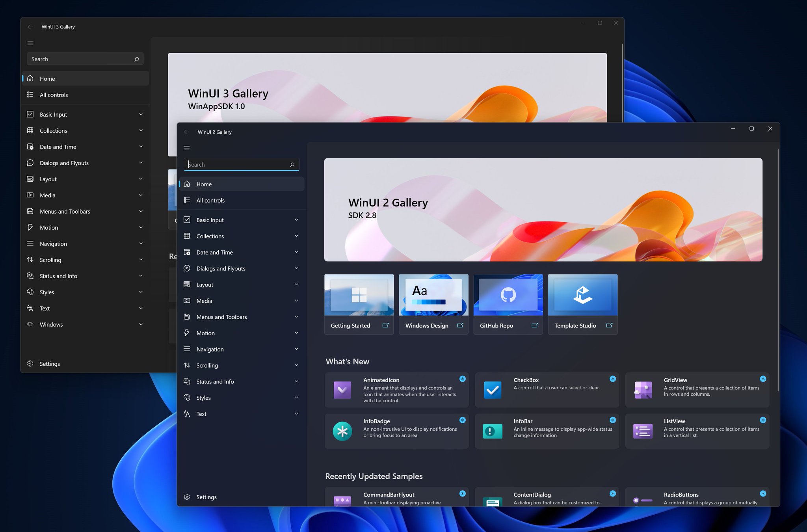Expand Status and Info in WinUI 3 Gallery
This screenshot has height=532, width=807.
point(141,276)
